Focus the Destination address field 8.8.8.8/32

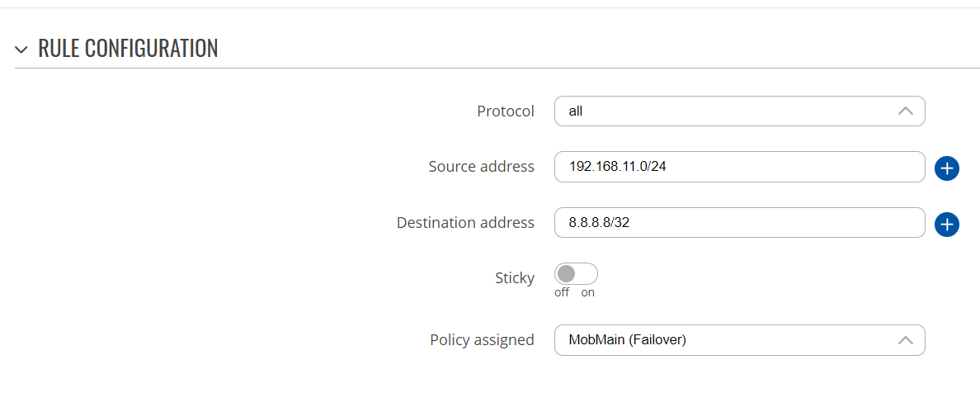pos(739,223)
